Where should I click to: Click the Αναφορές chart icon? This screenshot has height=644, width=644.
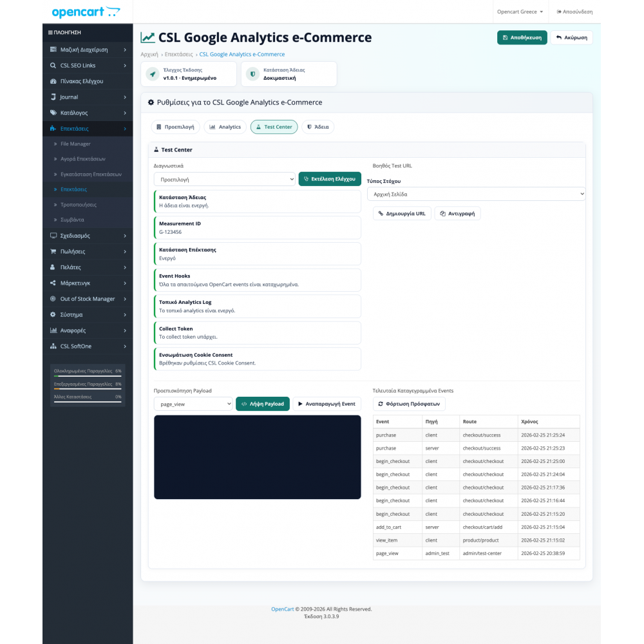(53, 330)
